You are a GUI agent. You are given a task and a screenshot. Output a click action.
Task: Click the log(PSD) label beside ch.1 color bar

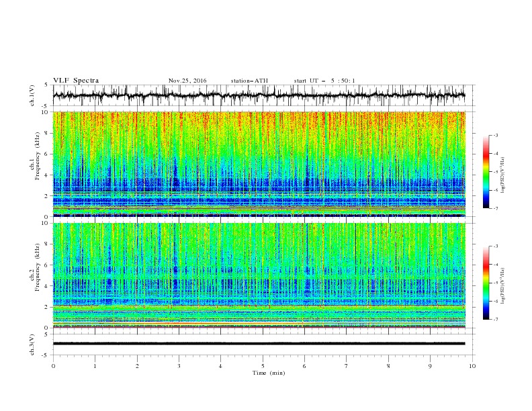(503, 175)
